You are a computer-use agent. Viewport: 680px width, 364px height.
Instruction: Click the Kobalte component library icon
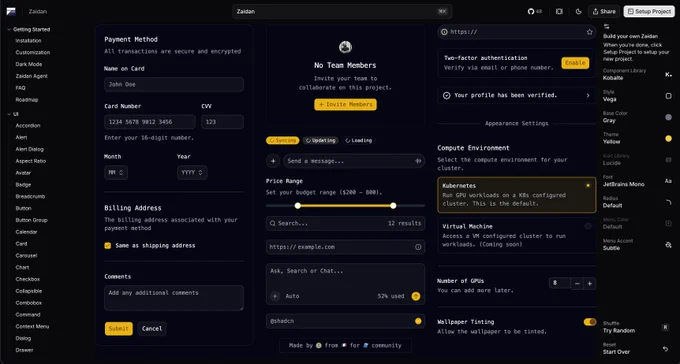[668, 75]
